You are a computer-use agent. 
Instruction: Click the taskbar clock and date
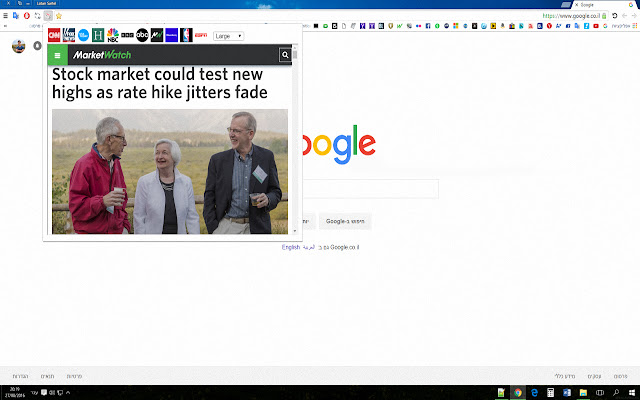point(15,393)
